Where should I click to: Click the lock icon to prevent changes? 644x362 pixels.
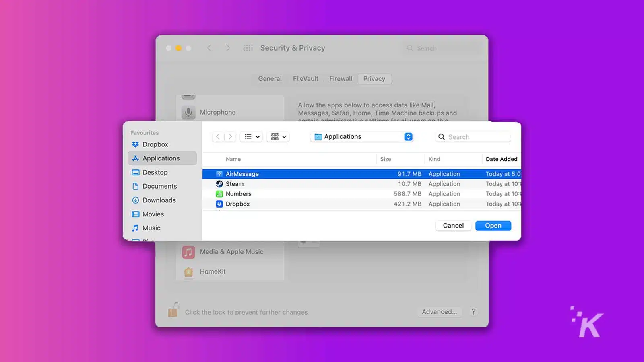point(173,310)
